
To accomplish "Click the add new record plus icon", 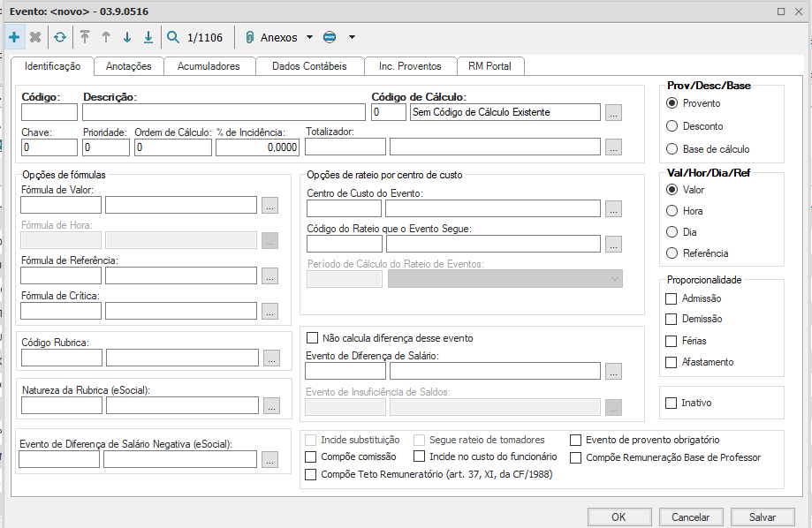I will point(13,37).
